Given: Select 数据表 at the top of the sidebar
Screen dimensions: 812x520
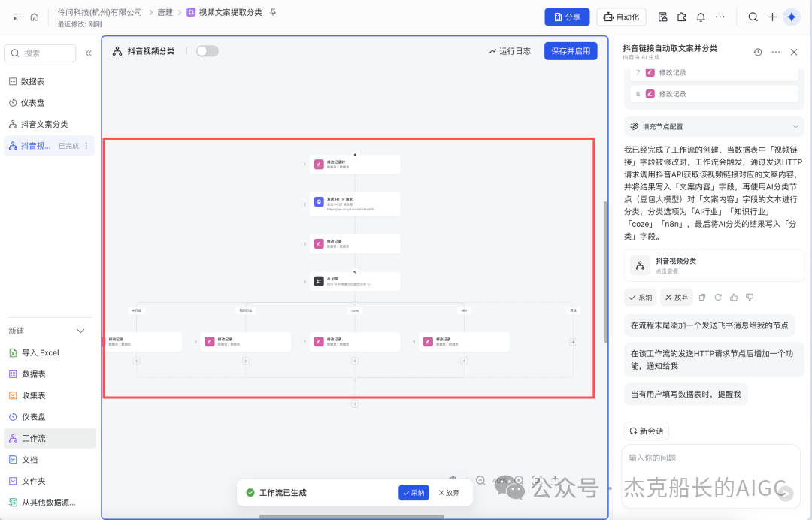Looking at the screenshot, I should [x=47, y=81].
